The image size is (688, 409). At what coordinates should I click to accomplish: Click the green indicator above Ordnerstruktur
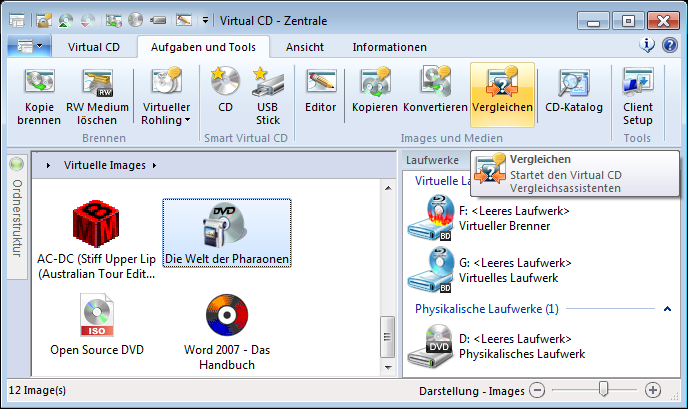point(17,164)
